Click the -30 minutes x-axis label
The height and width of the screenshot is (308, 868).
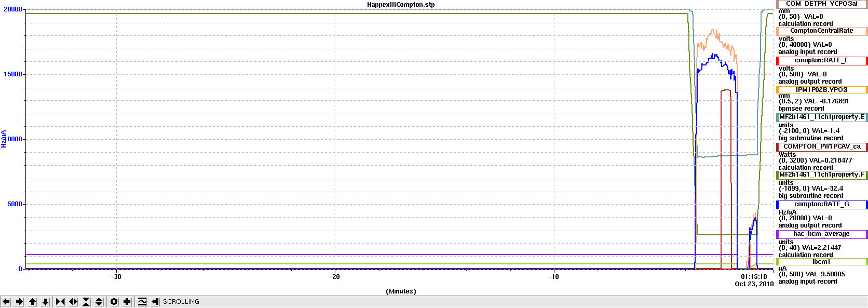click(116, 277)
